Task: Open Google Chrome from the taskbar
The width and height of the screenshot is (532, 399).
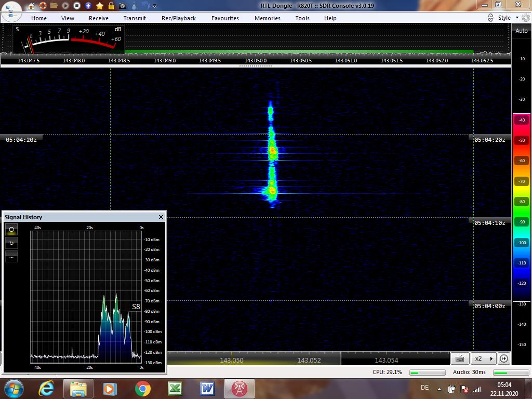Action: click(143, 389)
